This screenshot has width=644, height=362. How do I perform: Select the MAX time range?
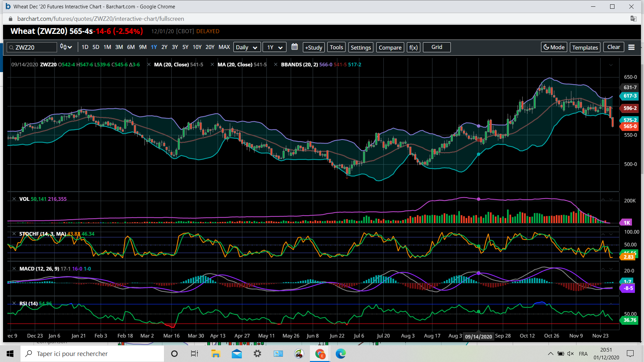[x=224, y=47]
